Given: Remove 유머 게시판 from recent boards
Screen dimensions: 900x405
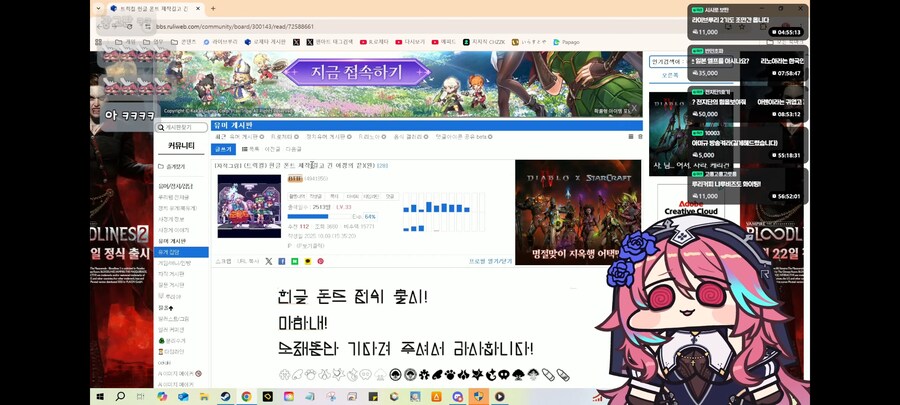Looking at the screenshot, I should pyautogui.click(x=262, y=137).
